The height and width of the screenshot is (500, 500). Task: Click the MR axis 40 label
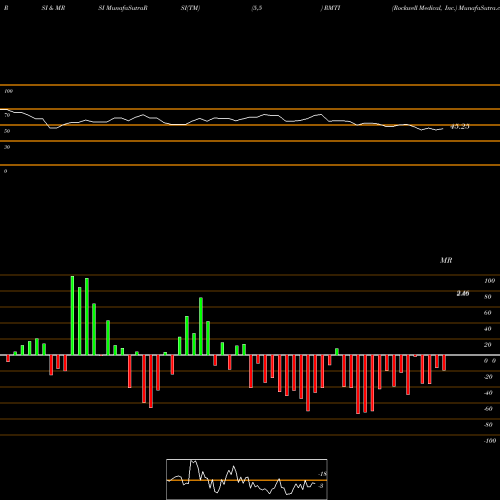point(488,329)
